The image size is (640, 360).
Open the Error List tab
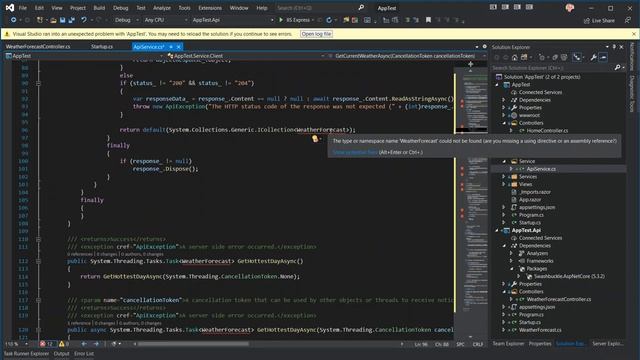pyautogui.click(x=84, y=353)
